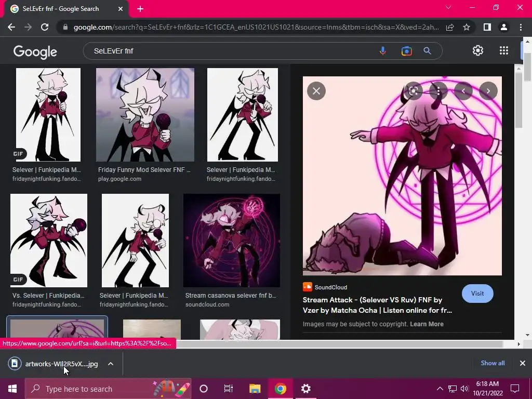Show next image in preview

(x=488, y=91)
